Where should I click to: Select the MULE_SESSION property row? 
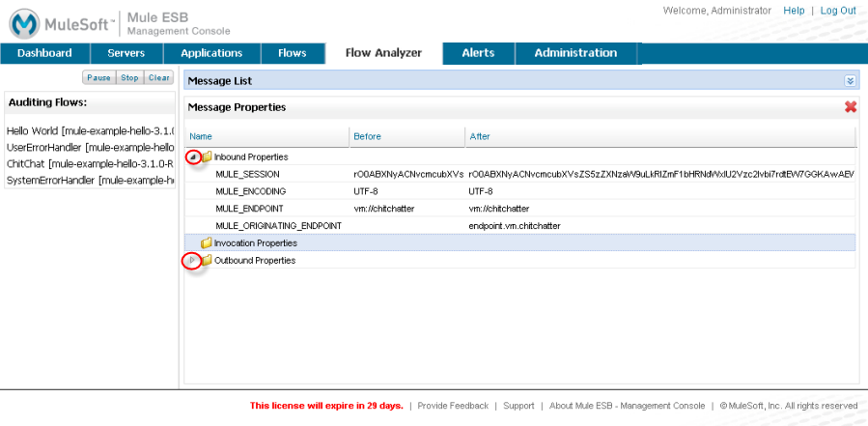pyautogui.click(x=519, y=174)
